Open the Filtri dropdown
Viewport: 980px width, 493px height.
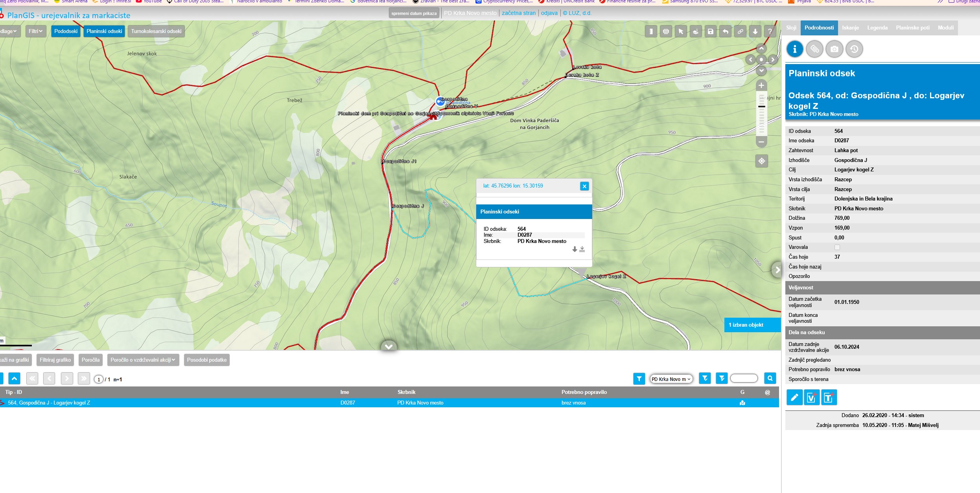point(35,31)
